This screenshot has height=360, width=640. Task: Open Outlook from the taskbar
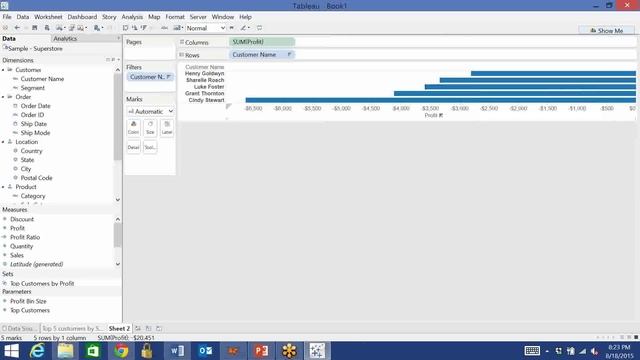click(205, 351)
